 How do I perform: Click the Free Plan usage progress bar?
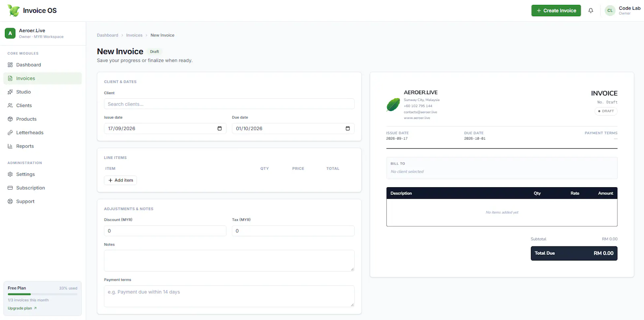coord(42,294)
